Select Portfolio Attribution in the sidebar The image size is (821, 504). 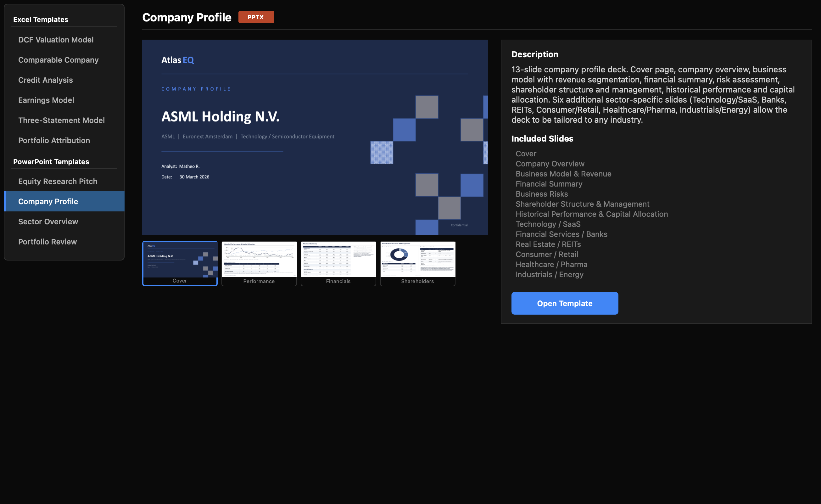pos(64,140)
